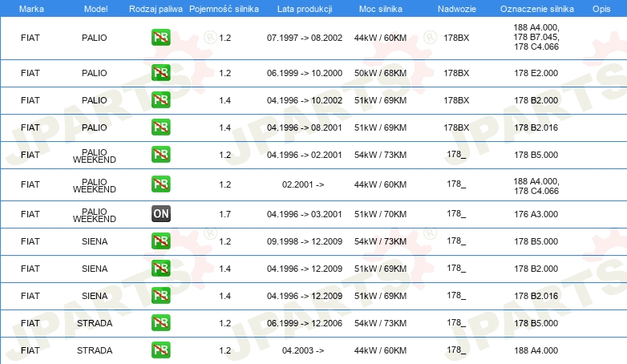Select engine code 188 A4.000 in Strada row
This screenshot has width=627, height=364.
click(536, 350)
